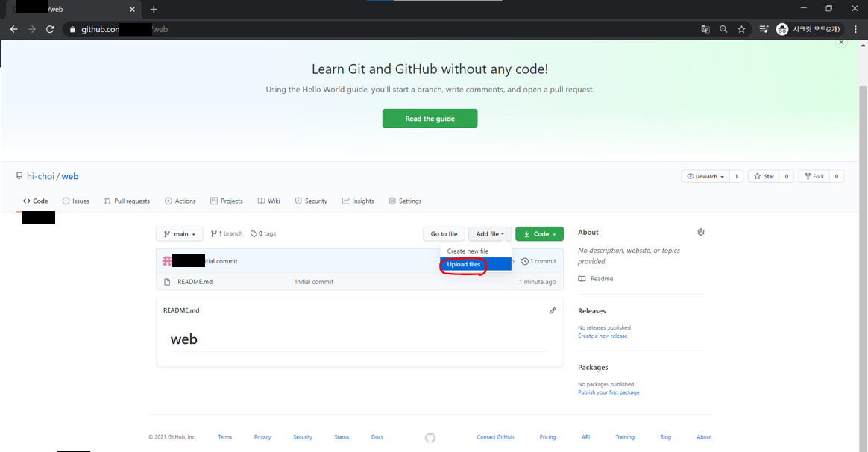Open the Training footer link

pos(625,437)
